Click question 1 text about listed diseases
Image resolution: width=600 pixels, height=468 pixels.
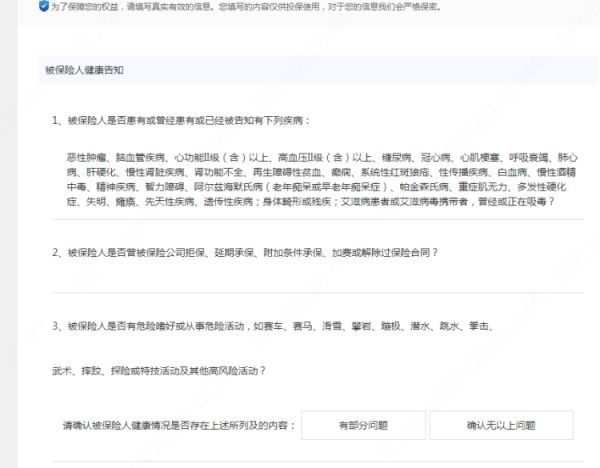[181, 121]
